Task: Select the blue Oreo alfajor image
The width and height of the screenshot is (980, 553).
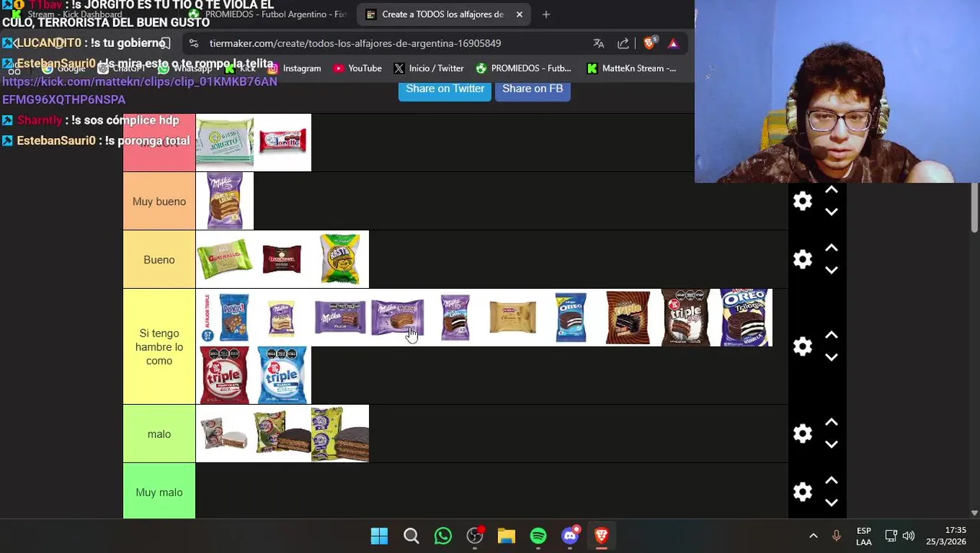Action: [570, 317]
